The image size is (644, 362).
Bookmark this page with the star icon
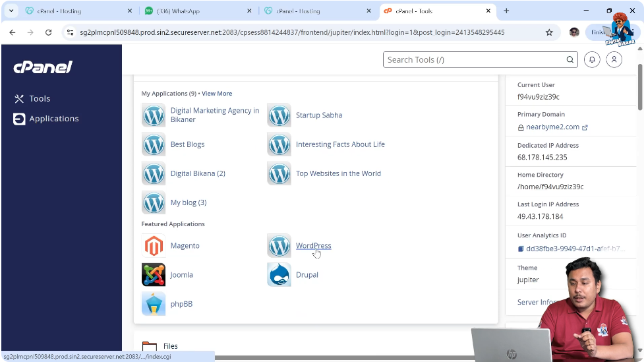point(549,32)
